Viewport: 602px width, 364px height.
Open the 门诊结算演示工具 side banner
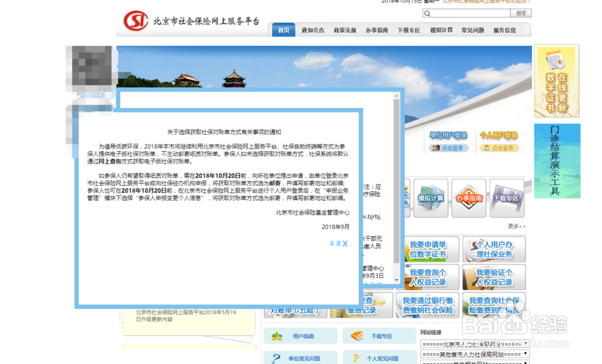pos(557,161)
